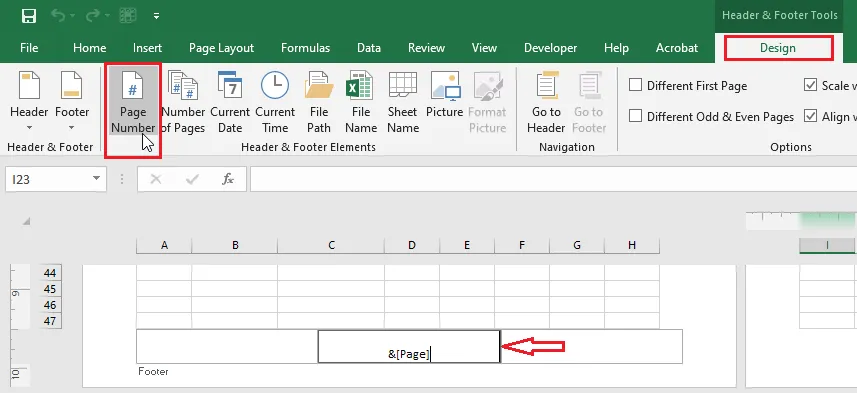Select column D header
This screenshot has height=393, width=857.
[x=412, y=245]
